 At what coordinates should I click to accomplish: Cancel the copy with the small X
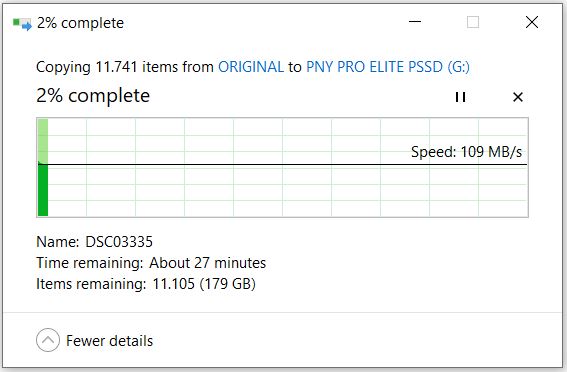518,97
